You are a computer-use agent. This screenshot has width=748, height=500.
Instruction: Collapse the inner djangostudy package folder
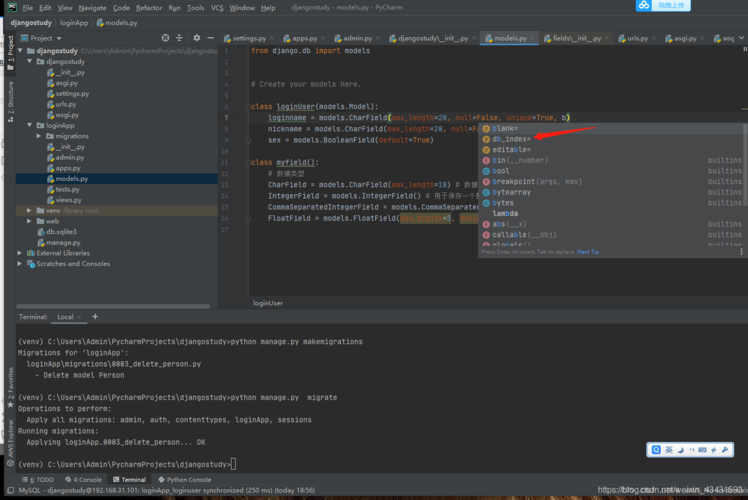[x=30, y=62]
